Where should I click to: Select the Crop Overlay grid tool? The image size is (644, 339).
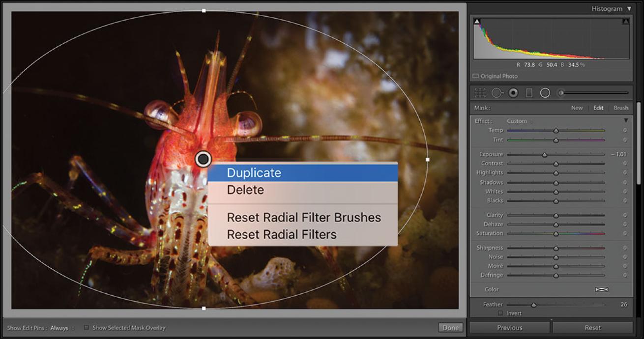[x=480, y=93]
